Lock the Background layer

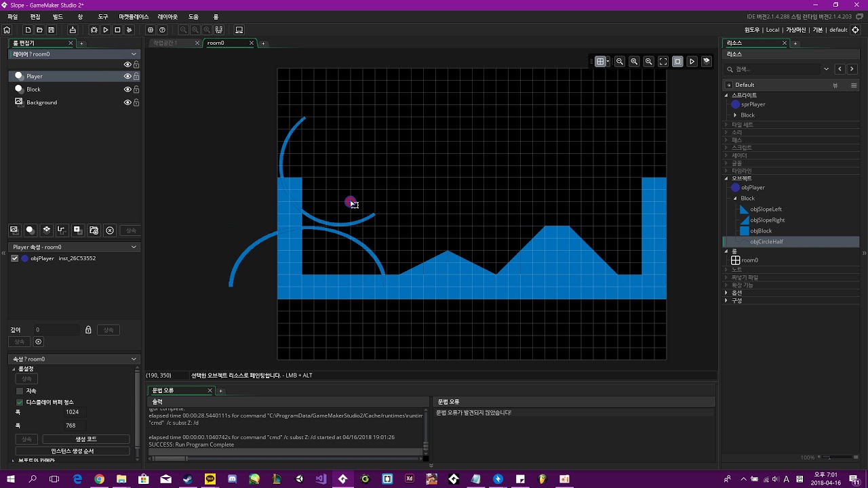pos(136,102)
